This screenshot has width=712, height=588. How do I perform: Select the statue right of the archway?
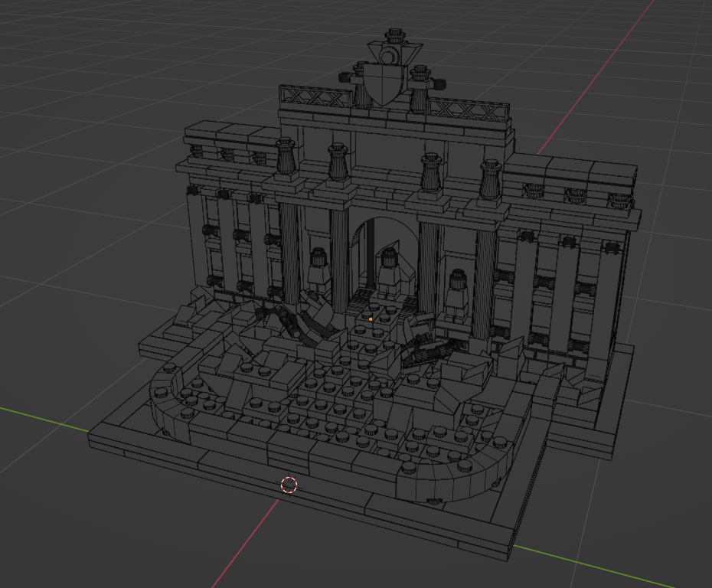coord(457,294)
